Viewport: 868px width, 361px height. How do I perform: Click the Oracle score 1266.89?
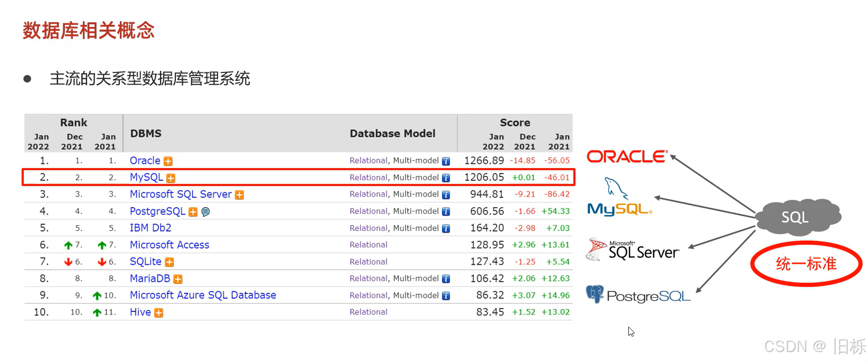[x=484, y=161]
